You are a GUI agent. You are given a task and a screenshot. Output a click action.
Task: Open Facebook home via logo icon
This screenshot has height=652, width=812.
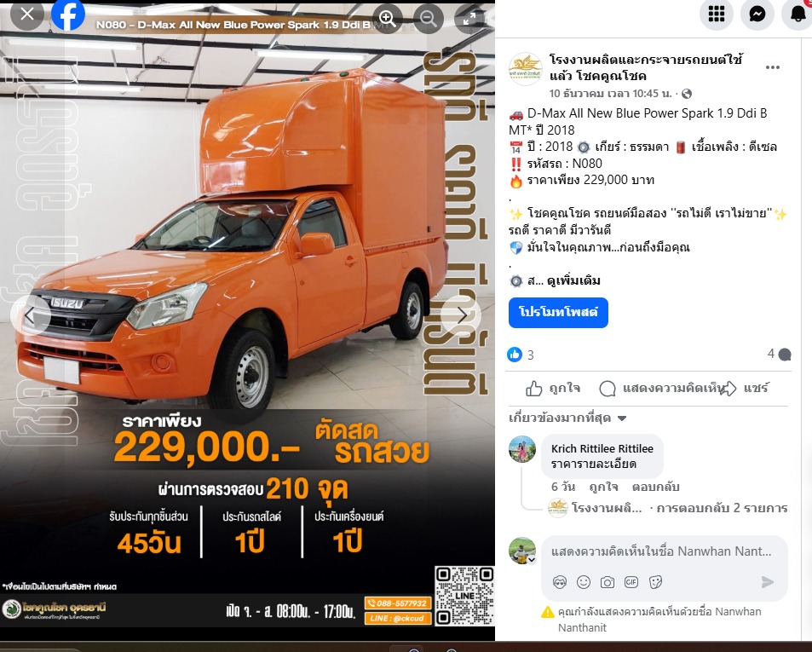[x=68, y=15]
